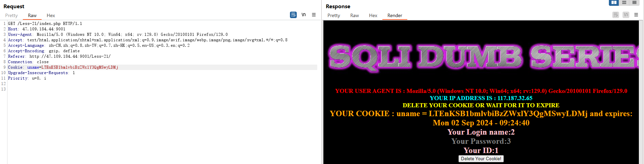Click the rendered YOUR USER AGENT IS text

click(481, 91)
